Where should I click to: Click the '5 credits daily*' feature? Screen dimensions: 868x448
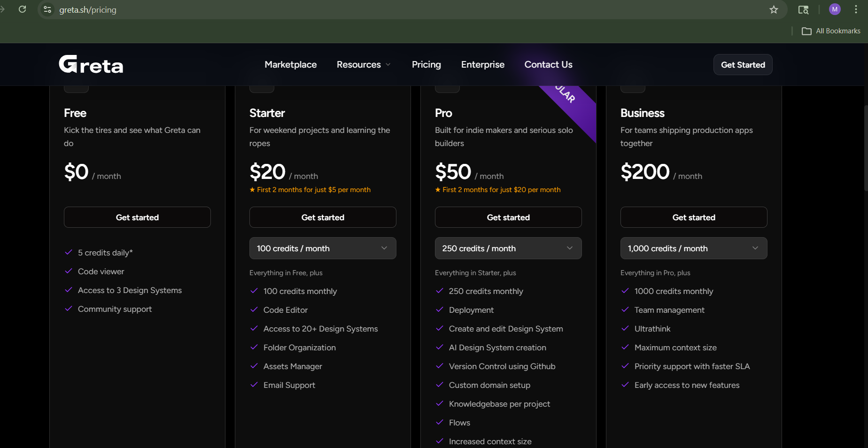(105, 253)
